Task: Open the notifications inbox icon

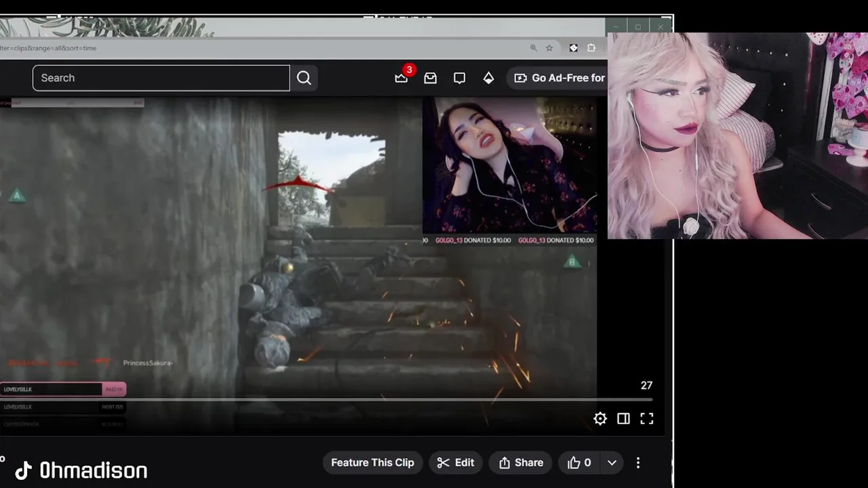Action: tap(431, 78)
